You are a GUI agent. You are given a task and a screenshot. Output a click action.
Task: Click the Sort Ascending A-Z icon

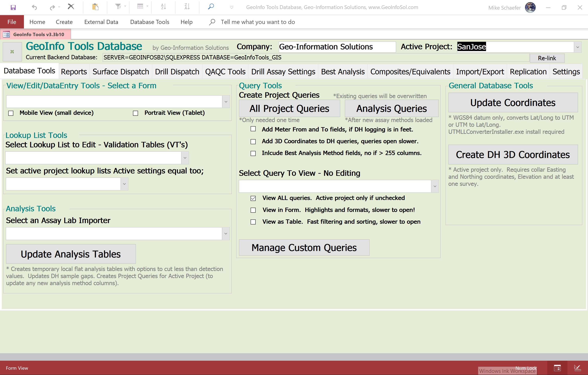(163, 7)
